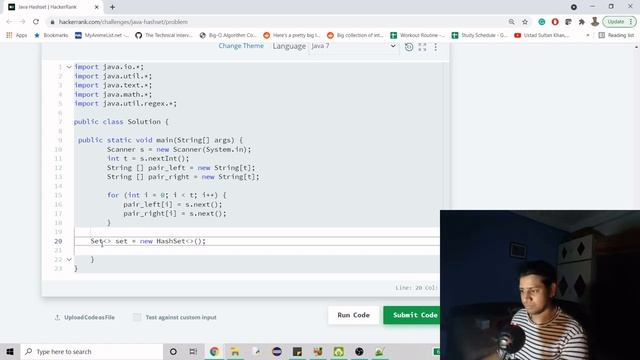Open The Technical Interview GitHub bookmark
640x360 pixels.
[x=164, y=35]
